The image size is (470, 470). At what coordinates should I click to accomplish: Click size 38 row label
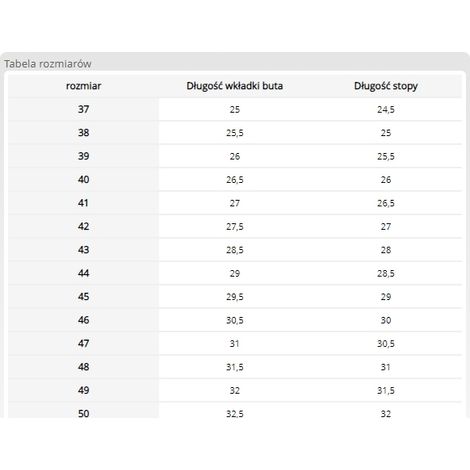pyautogui.click(x=83, y=133)
